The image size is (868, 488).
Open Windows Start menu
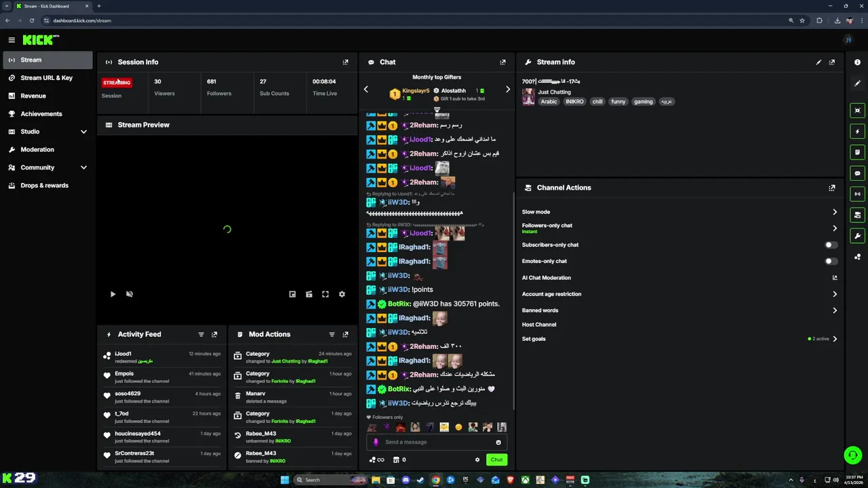285,480
